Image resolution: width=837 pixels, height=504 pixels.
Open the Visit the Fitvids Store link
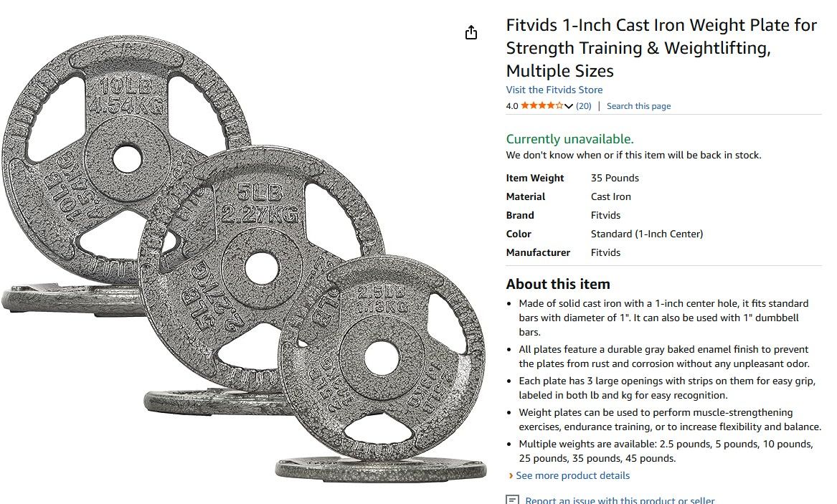pyautogui.click(x=554, y=90)
